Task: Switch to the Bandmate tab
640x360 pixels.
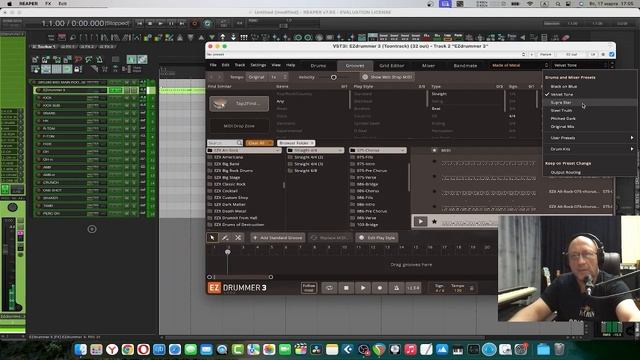Action: tap(465, 65)
